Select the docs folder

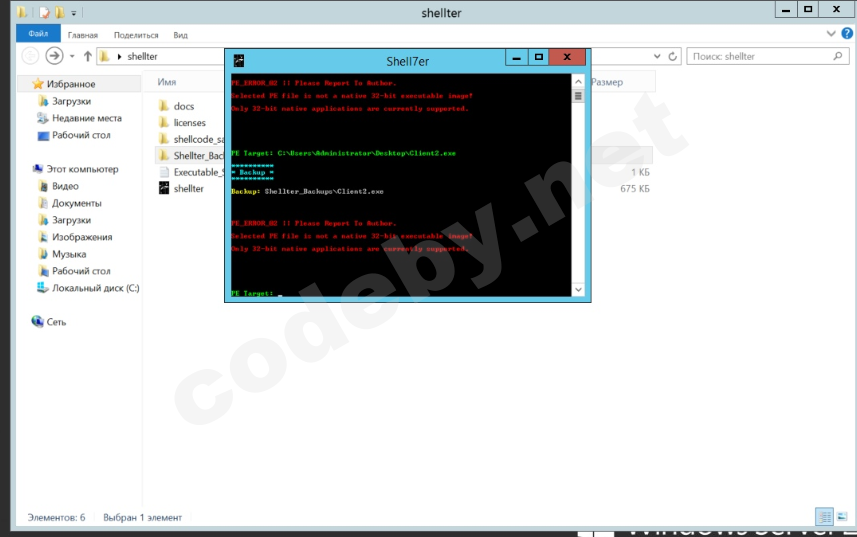184,106
